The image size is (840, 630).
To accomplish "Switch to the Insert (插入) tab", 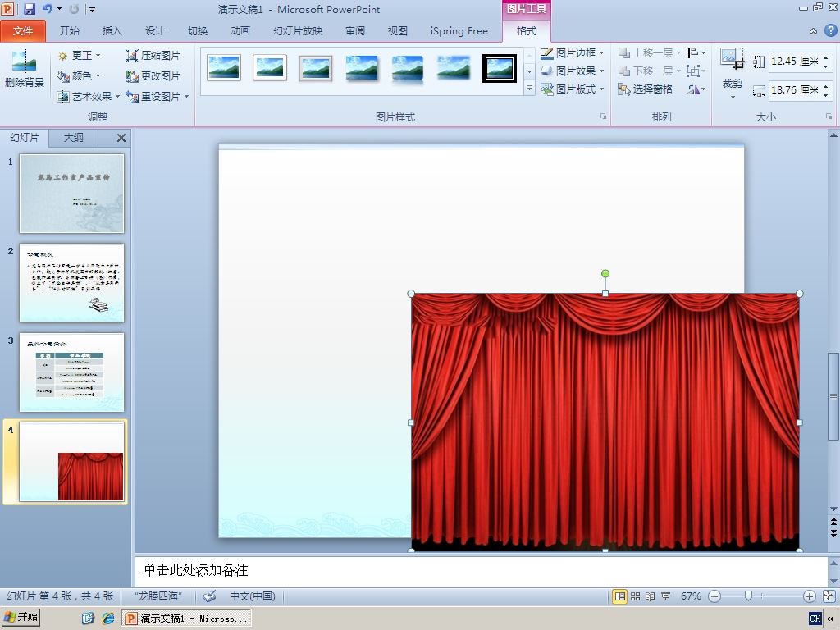I will pyautogui.click(x=112, y=31).
